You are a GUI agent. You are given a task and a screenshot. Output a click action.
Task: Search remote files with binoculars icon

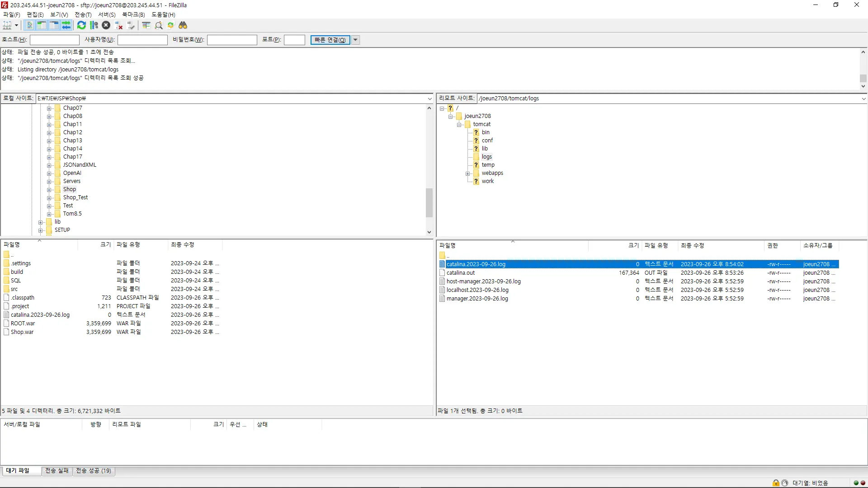[183, 25]
